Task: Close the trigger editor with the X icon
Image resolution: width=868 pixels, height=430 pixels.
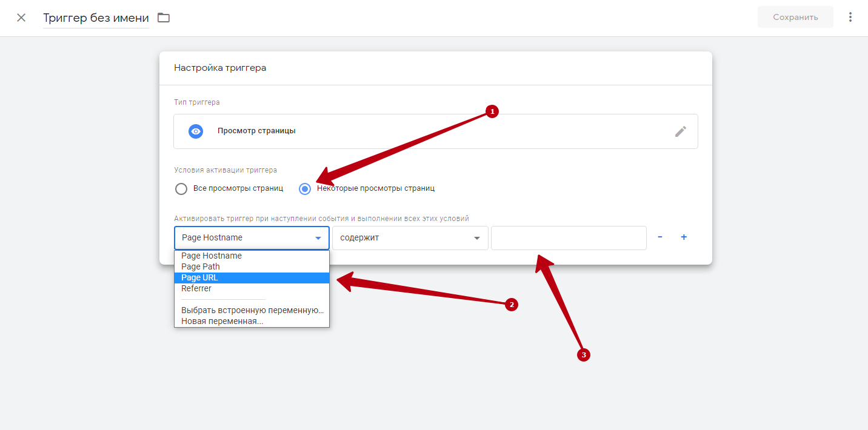Action: [21, 18]
